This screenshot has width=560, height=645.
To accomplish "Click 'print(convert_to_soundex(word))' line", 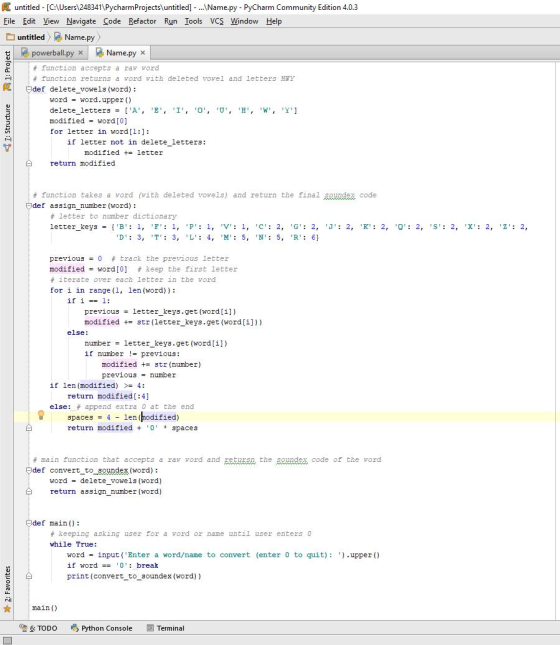I will coord(134,576).
